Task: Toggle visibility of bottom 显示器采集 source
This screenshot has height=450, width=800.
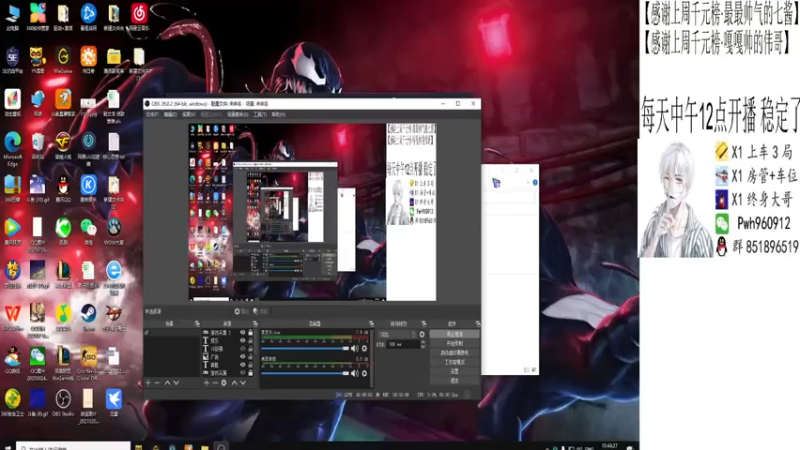Action: tap(242, 373)
